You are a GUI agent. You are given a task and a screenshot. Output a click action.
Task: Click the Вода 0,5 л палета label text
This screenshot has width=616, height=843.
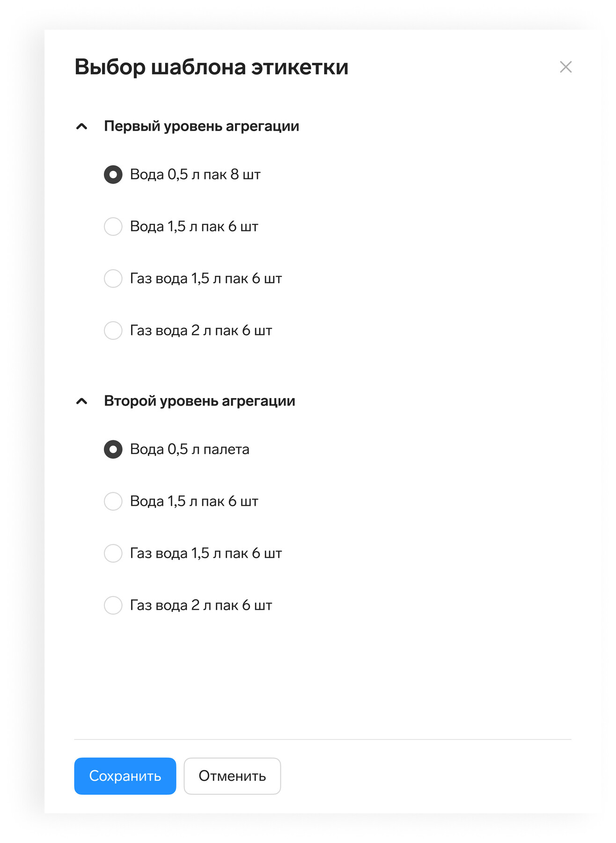point(190,450)
